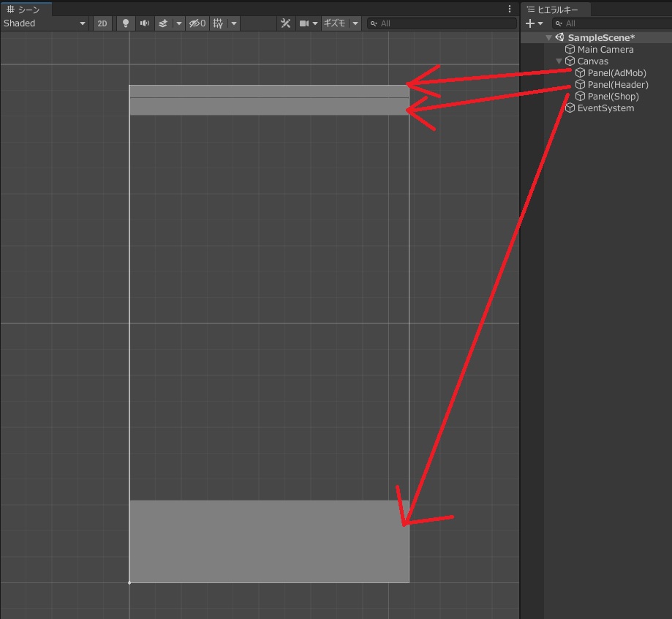
Task: Open the Shaded draw mode dropdown
Action: [x=44, y=23]
